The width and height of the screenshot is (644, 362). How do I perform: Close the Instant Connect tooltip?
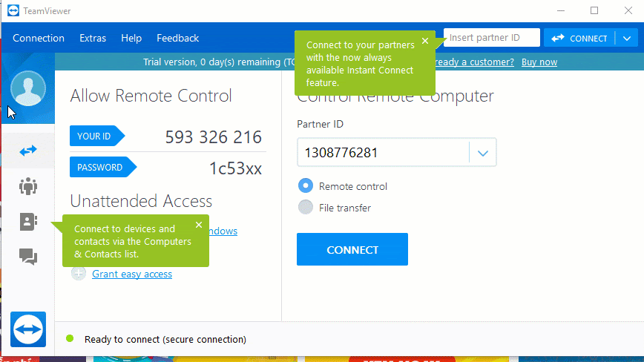pos(425,41)
